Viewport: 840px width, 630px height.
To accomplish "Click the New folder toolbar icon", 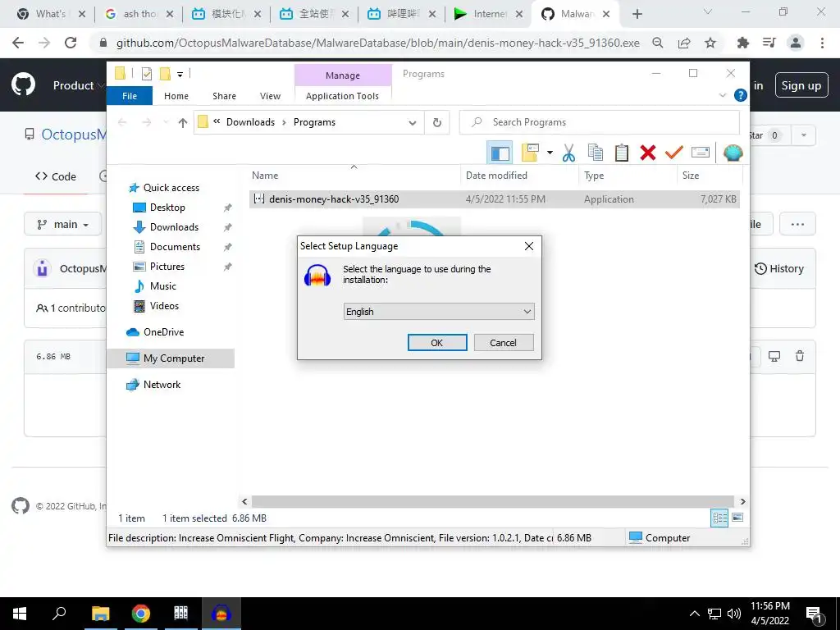I will pyautogui.click(x=531, y=153).
